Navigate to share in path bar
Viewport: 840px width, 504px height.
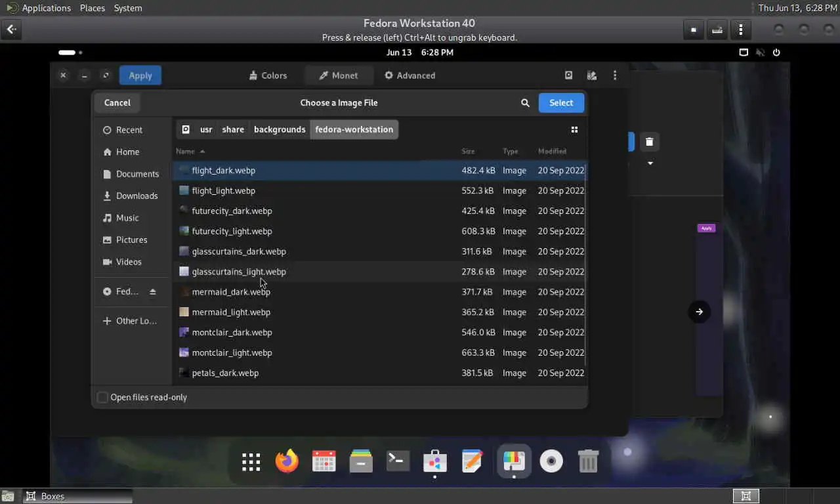(x=233, y=129)
